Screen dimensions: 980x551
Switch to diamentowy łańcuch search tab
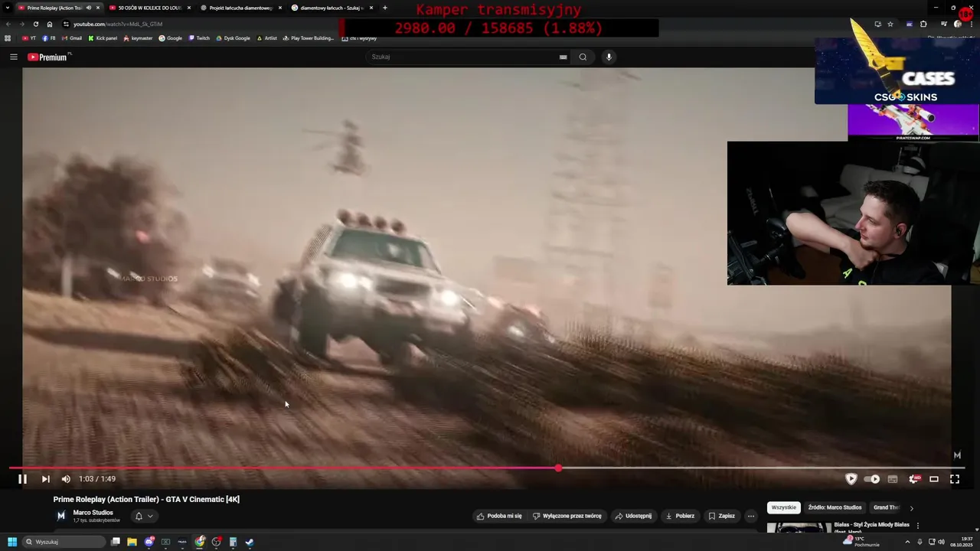click(332, 8)
